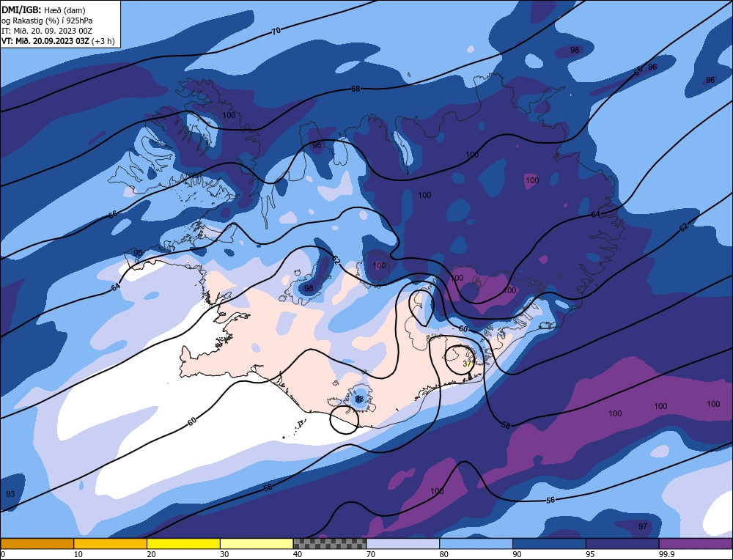The image size is (733, 560).
Task: Click the bright yellow 20–30 legend swatch
Action: coord(184,543)
